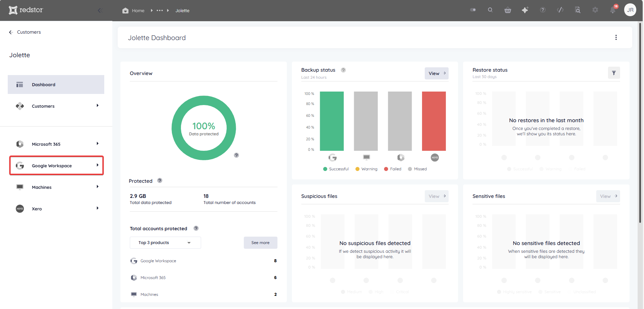This screenshot has height=309, width=644.
Task: Expand the Google Workspace sidebar arrow
Action: [x=98, y=165]
